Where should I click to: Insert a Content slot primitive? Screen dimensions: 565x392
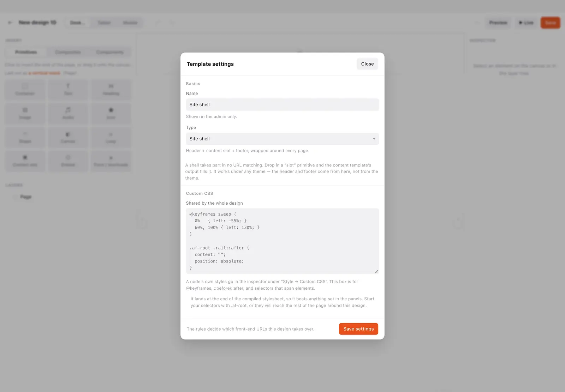tap(25, 161)
